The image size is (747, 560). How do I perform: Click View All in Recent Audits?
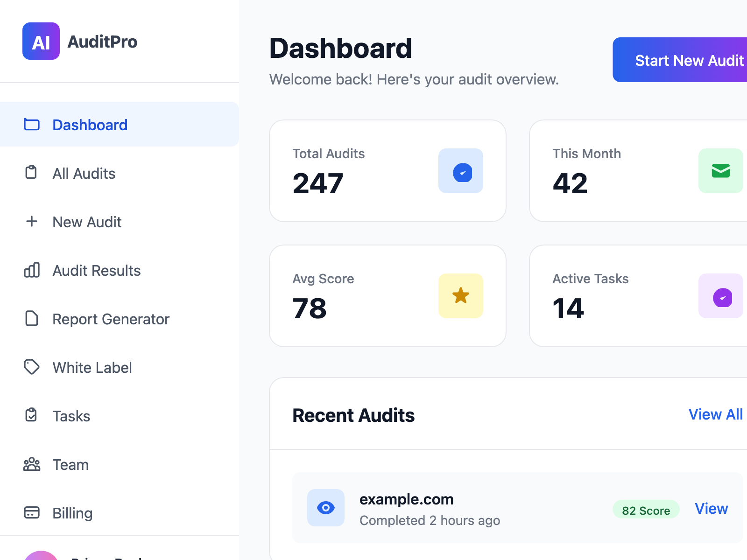point(716,414)
